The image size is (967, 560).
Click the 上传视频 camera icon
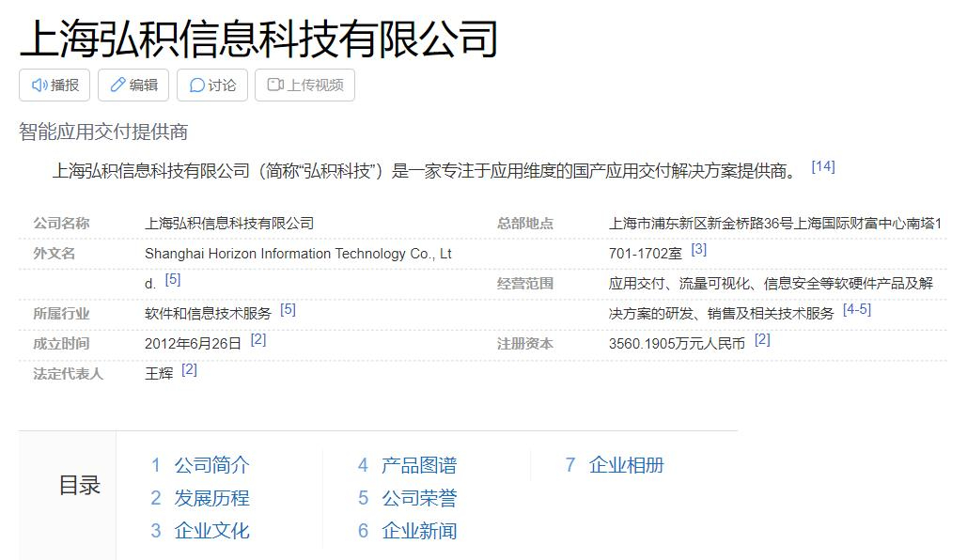click(x=275, y=86)
